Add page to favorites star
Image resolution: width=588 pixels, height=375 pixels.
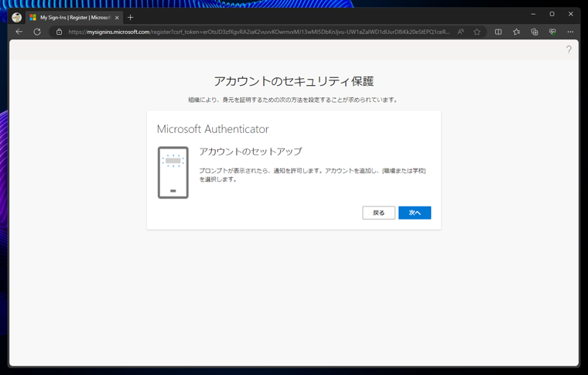point(477,32)
